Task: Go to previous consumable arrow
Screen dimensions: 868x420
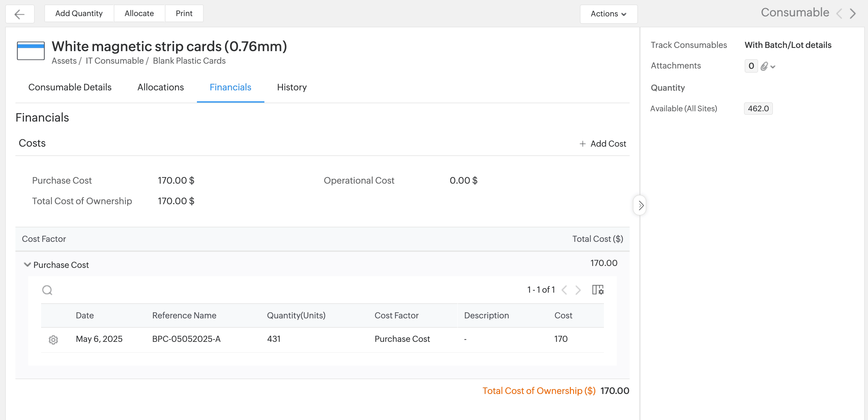Action: click(x=839, y=14)
